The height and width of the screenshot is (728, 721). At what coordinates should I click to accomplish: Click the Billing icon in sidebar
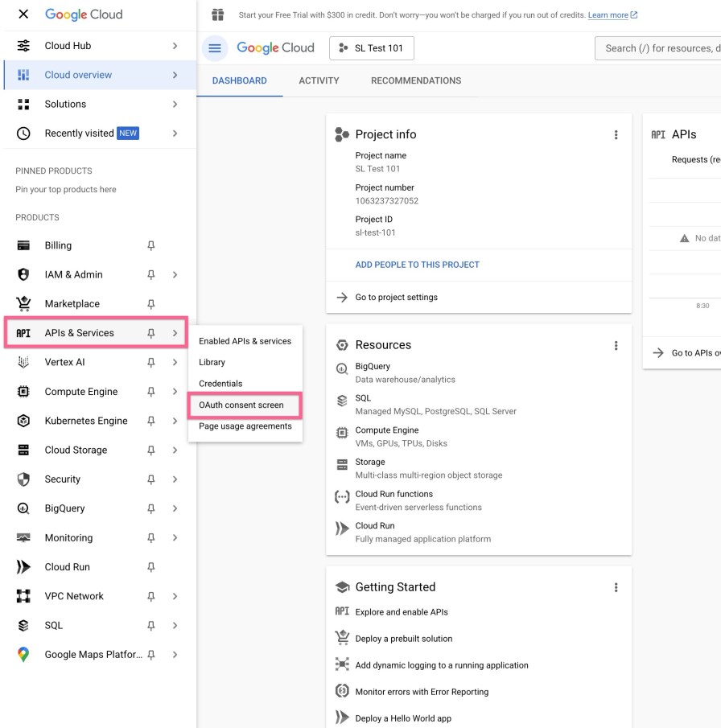pyautogui.click(x=23, y=245)
